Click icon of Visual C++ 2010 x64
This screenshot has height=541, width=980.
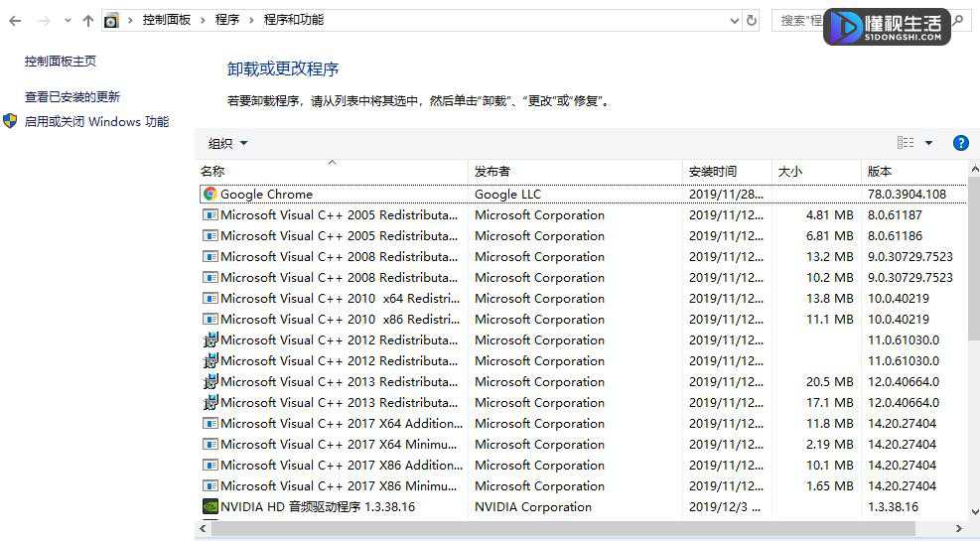210,298
